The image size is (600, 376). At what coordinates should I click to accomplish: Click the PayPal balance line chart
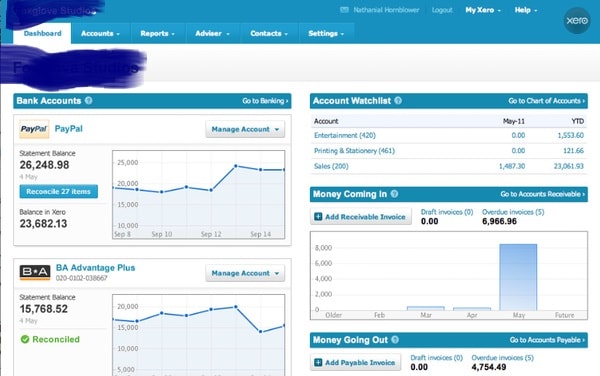199,195
